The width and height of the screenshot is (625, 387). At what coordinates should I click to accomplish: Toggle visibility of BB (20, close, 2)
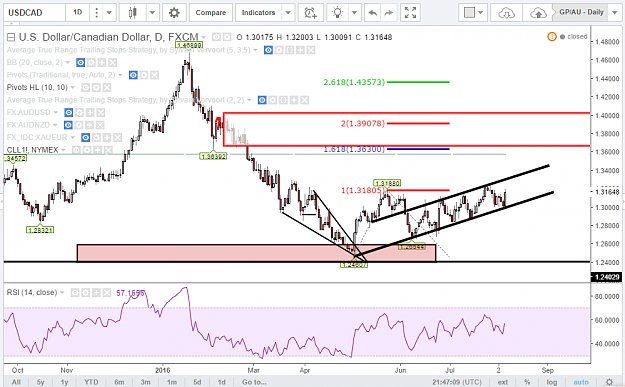tap(81, 63)
